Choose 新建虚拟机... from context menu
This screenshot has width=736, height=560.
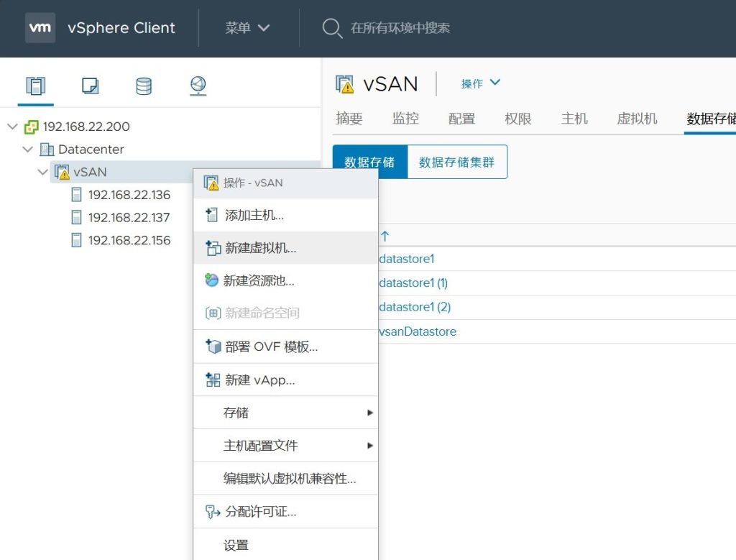(x=285, y=248)
